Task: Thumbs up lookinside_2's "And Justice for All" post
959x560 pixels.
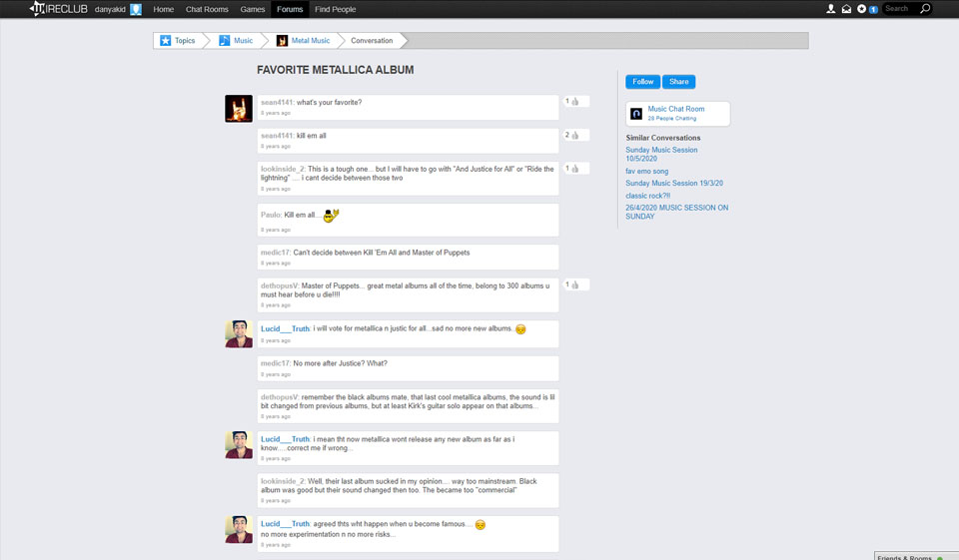Action: point(575,169)
